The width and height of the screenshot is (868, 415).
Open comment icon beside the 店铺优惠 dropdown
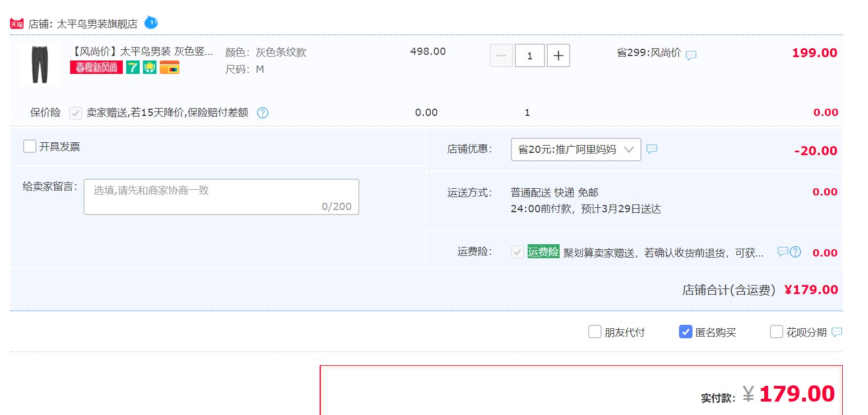(x=652, y=149)
